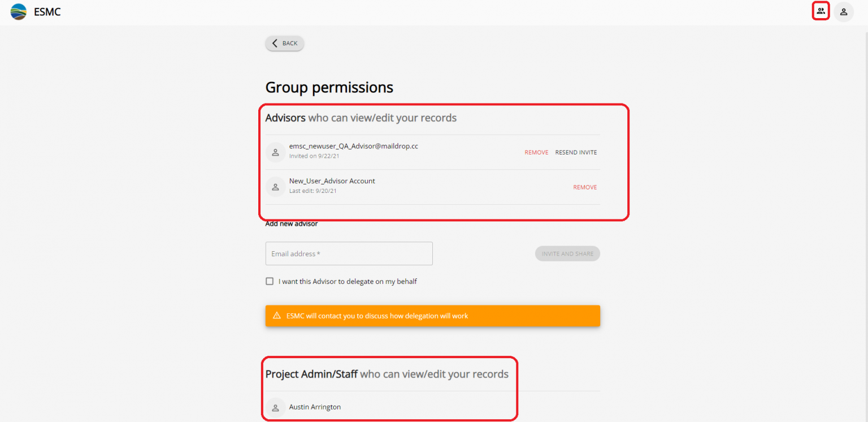868x422 pixels.
Task: Click avatar icon beside emsc_newuser_QA_Advisor email
Action: (275, 152)
